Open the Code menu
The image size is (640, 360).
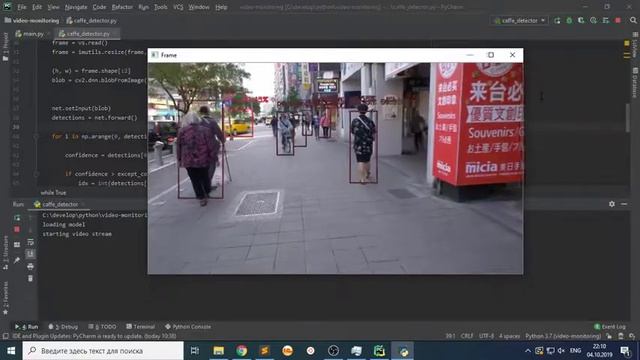[x=99, y=7]
